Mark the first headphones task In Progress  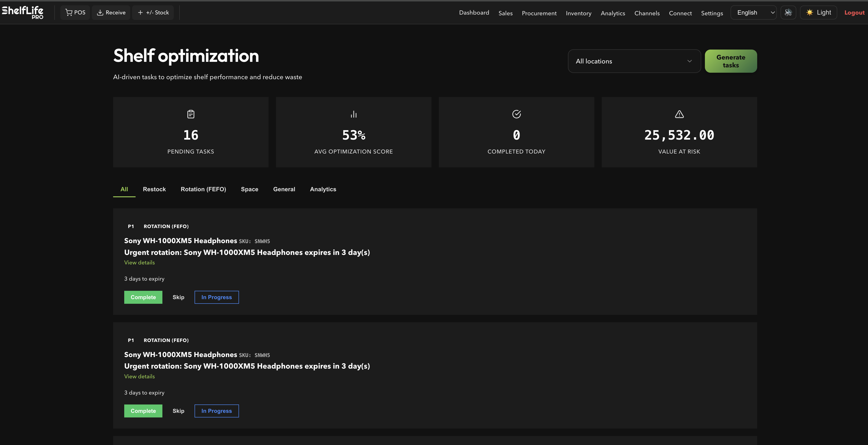[216, 297]
